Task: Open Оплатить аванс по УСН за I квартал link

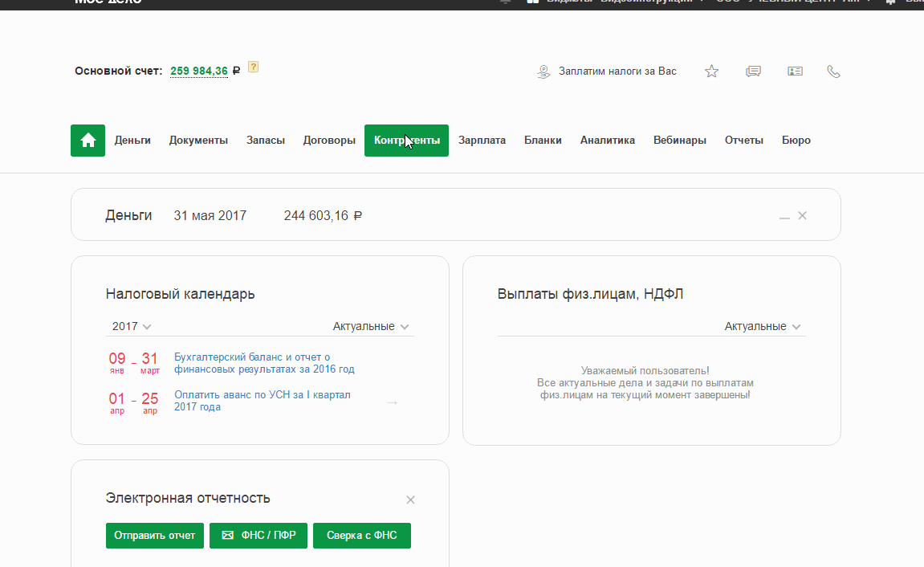Action: pyautogui.click(x=263, y=401)
